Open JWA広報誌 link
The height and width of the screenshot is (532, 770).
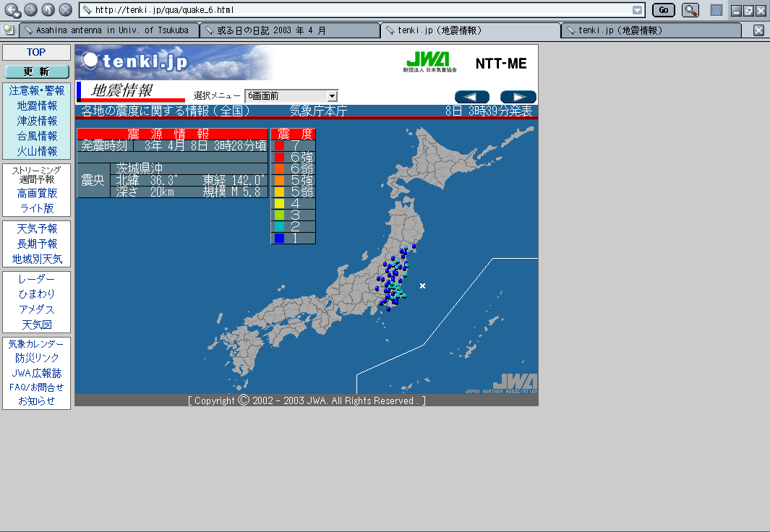point(37,374)
